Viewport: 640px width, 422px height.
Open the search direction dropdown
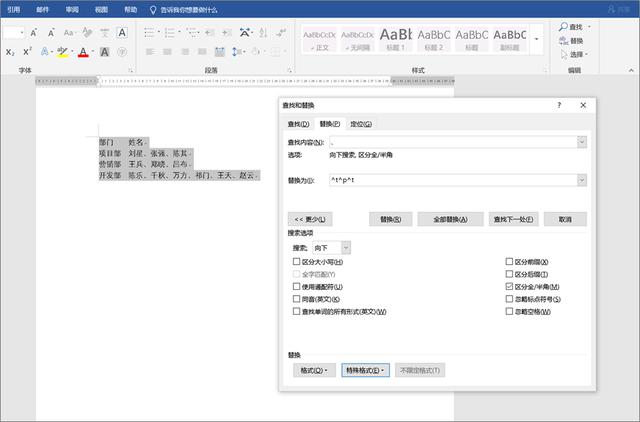click(x=346, y=247)
